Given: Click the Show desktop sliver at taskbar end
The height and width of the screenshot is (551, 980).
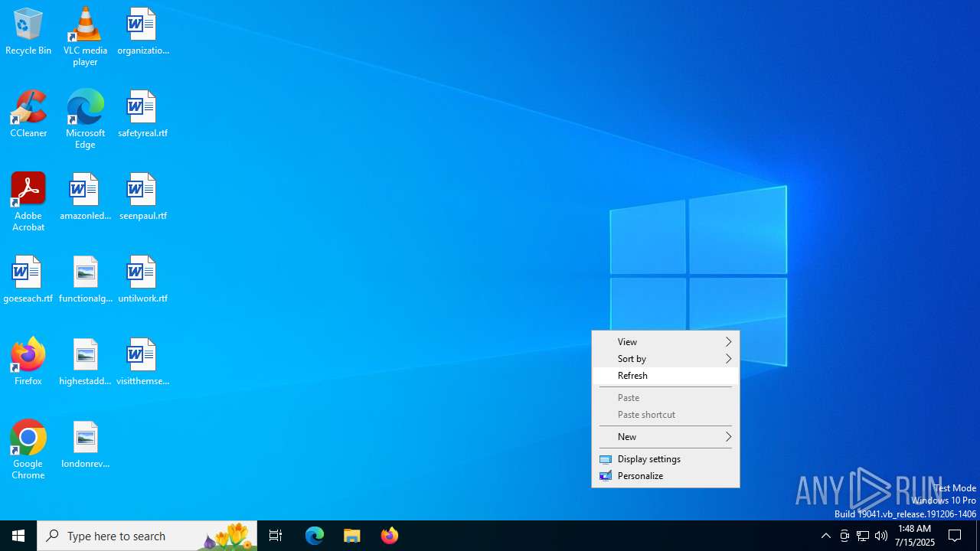Looking at the screenshot, I should pos(978,536).
